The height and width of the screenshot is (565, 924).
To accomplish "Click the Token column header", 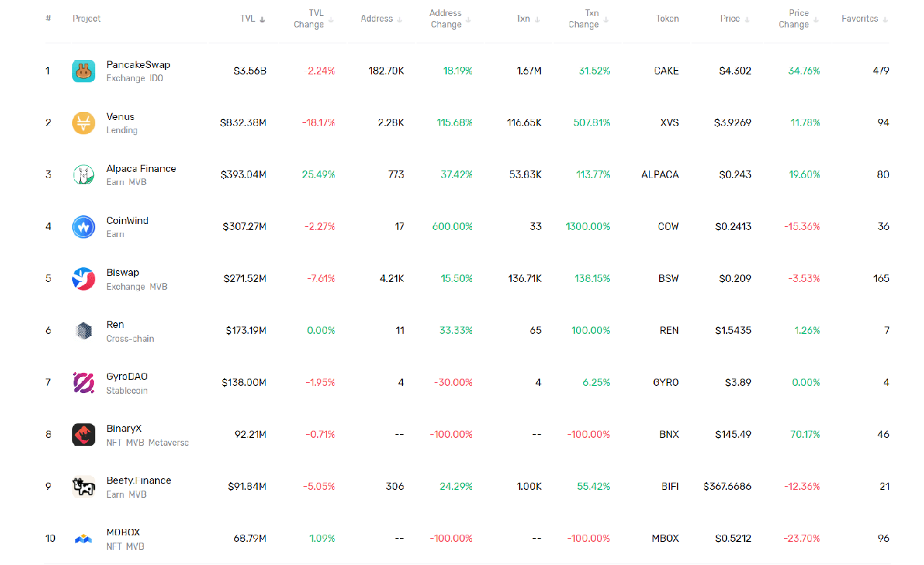I will tap(668, 19).
